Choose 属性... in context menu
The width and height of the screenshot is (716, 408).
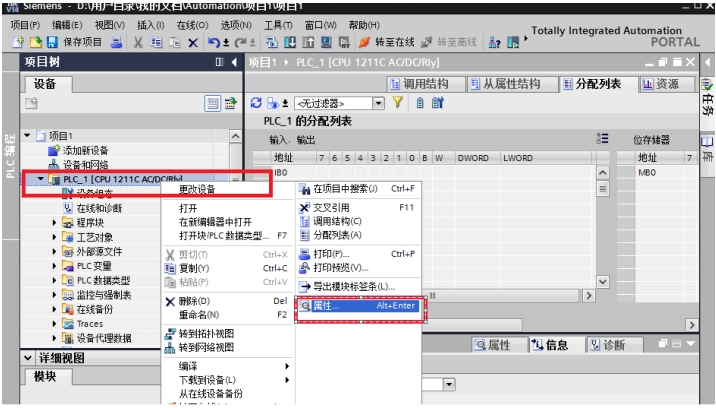click(x=358, y=306)
